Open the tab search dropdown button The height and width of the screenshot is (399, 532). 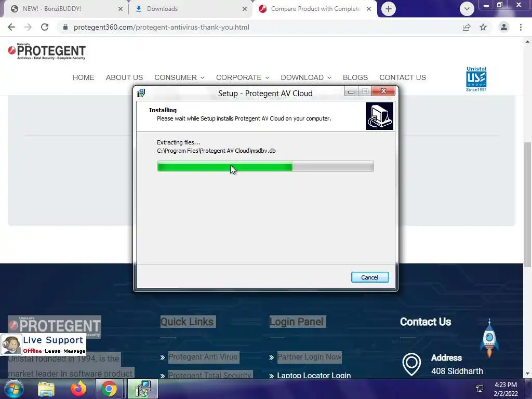point(467,9)
